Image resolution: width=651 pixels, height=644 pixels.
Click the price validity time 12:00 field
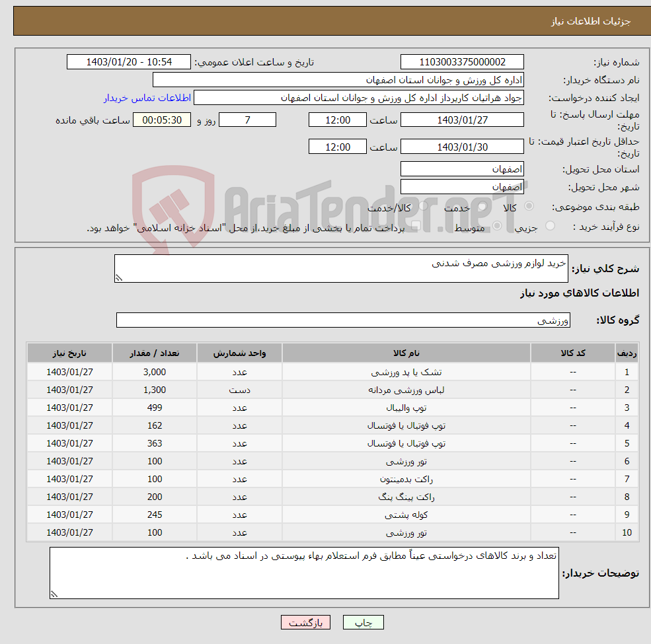click(x=338, y=147)
